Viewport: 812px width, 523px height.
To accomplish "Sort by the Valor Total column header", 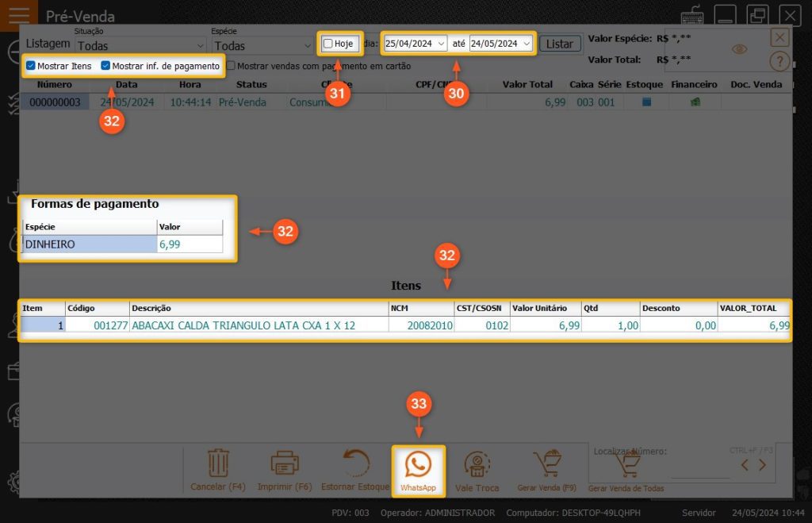I will click(x=527, y=84).
